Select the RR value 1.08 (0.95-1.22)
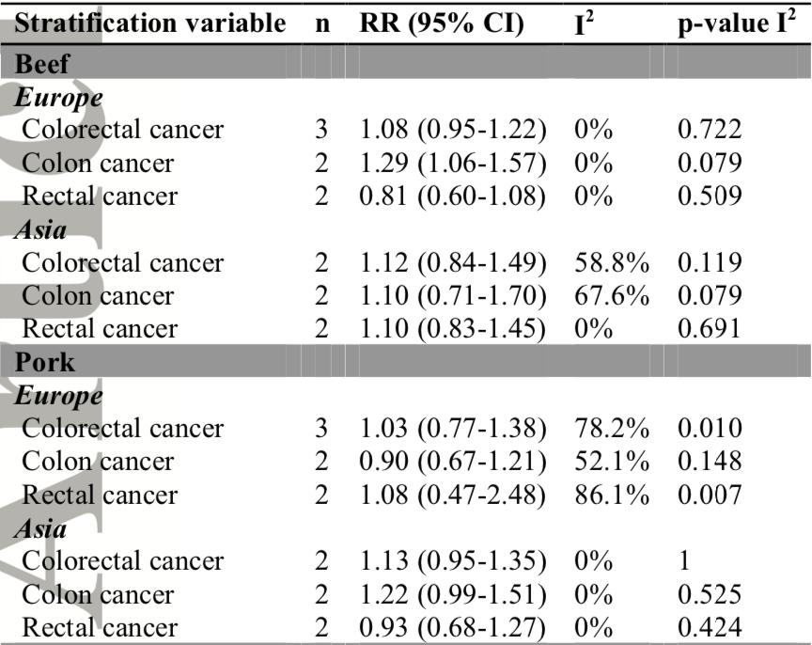Viewport: 812px width, 645px height. point(453,130)
